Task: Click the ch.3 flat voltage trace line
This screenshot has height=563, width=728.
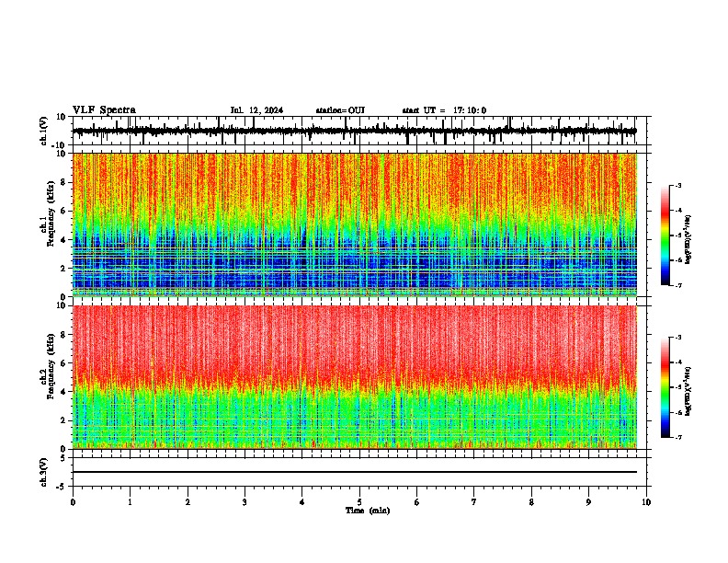Action: coord(355,472)
